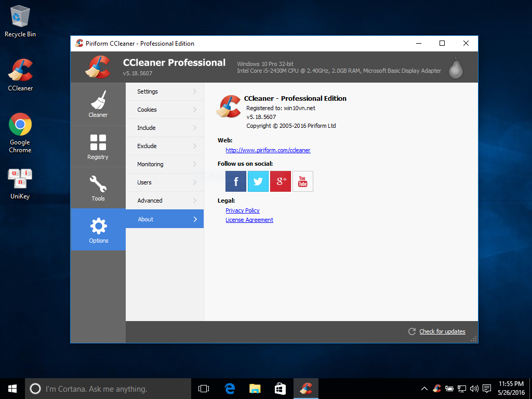Open File Explorer from taskbar
This screenshot has height=399, width=532.
(255, 389)
